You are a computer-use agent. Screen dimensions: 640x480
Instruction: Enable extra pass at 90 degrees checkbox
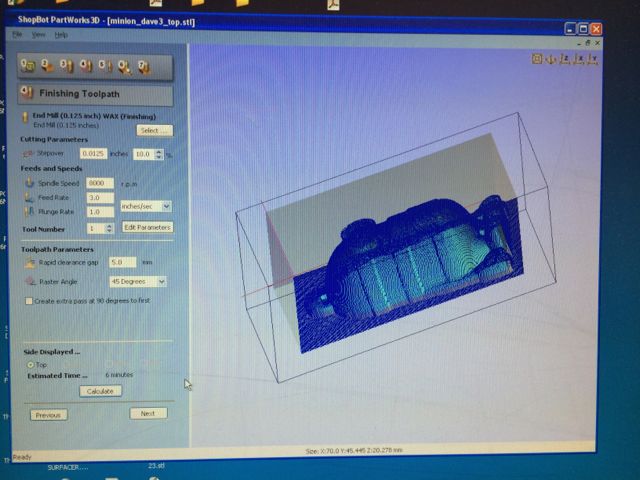(x=29, y=301)
